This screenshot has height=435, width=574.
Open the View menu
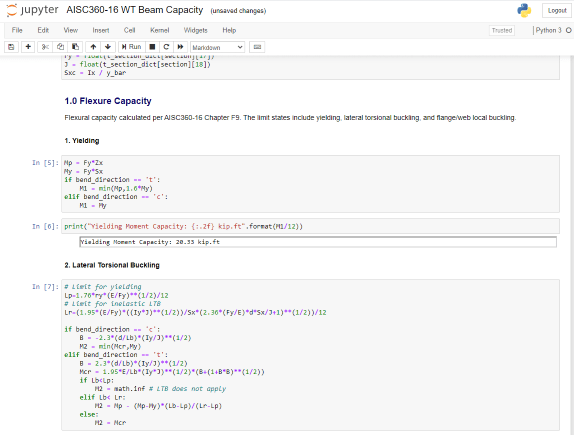[x=71, y=30]
